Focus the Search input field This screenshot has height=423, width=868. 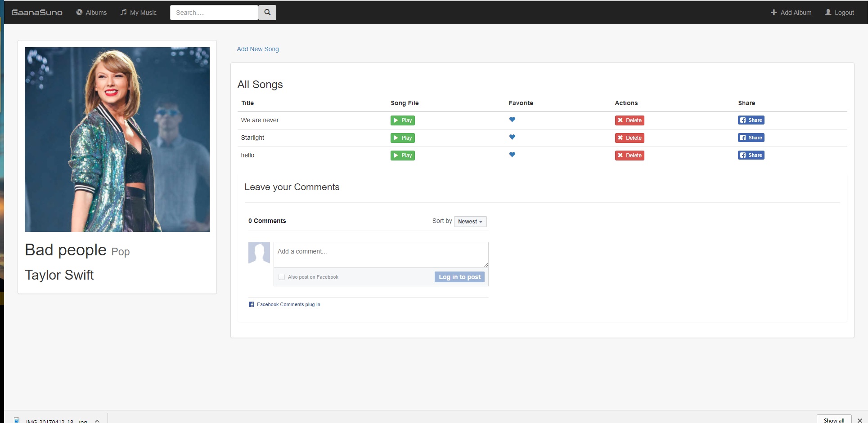pos(214,13)
